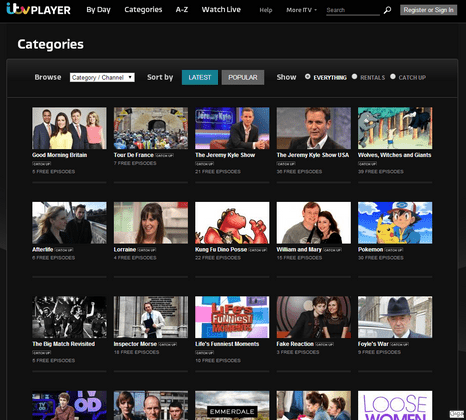Click the Inspector Morse title link
The image size is (466, 420).
pyautogui.click(x=135, y=344)
